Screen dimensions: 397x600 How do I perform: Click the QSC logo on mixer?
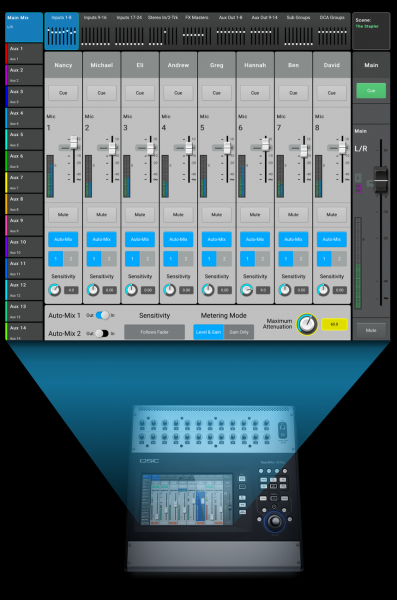[149, 461]
